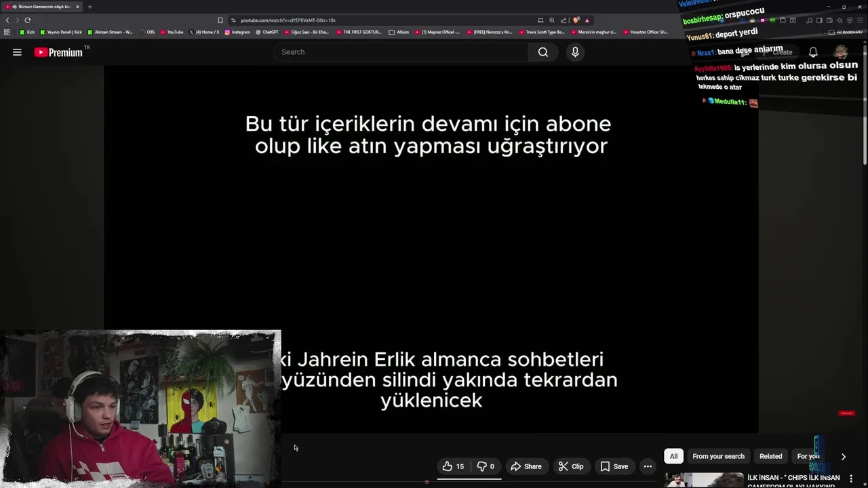Viewport: 868px width, 488px height.
Task: Click the Brave Rewards triangle icon
Action: click(587, 20)
